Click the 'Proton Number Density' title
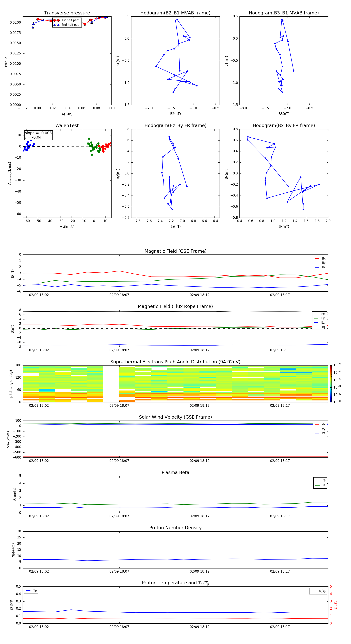The height and width of the screenshot is (644, 351). tap(175, 528)
